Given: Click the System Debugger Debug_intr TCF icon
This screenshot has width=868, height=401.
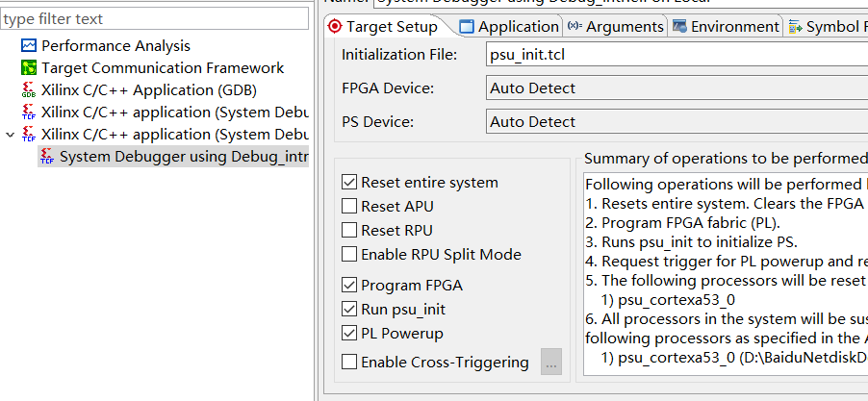Looking at the screenshot, I should 47,157.
